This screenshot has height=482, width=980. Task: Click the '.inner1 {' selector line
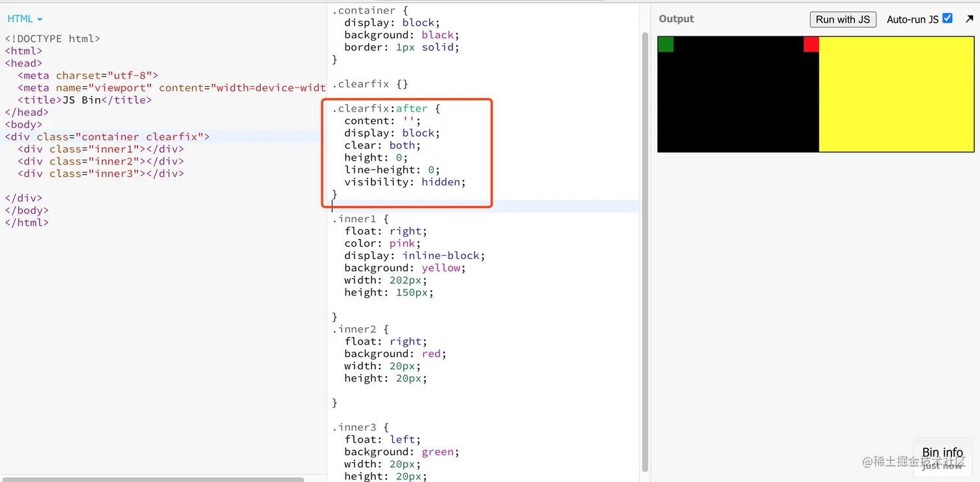point(360,220)
